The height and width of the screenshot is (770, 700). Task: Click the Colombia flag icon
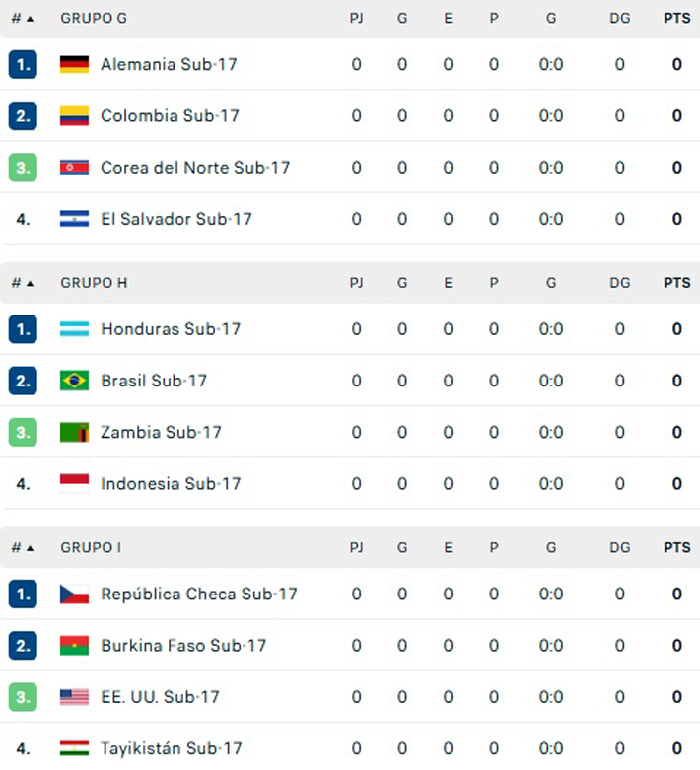coord(74,116)
